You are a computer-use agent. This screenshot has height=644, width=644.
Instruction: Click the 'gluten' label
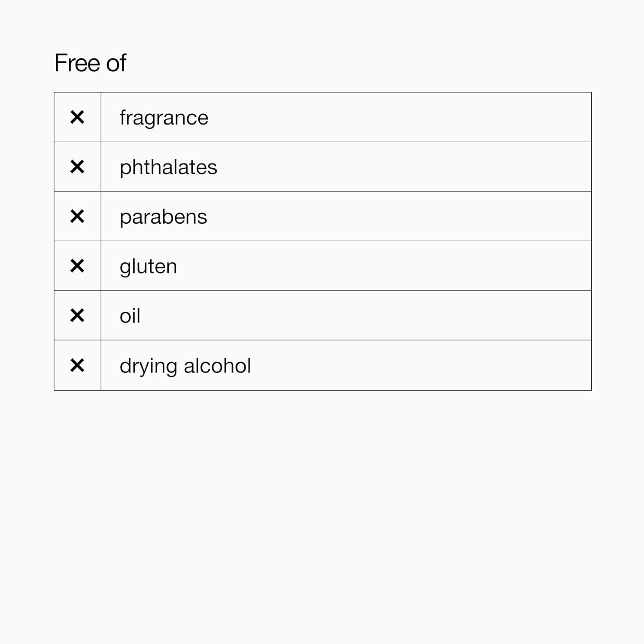click(x=148, y=267)
